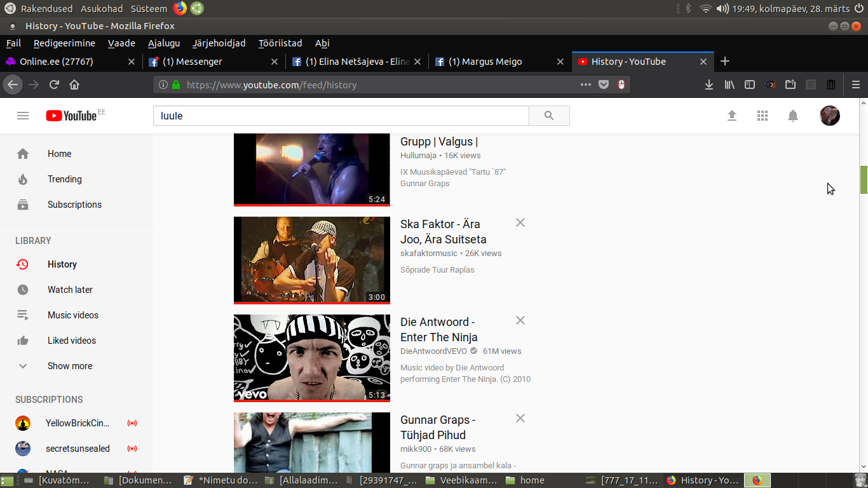Close the Online.ee tab
Viewport: 868px width, 488px height.
[132, 62]
